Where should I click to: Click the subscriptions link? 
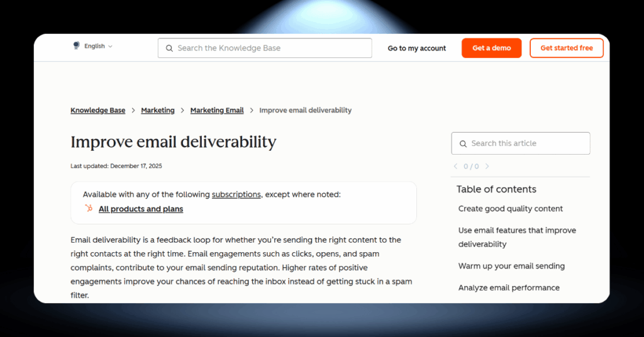(236, 194)
